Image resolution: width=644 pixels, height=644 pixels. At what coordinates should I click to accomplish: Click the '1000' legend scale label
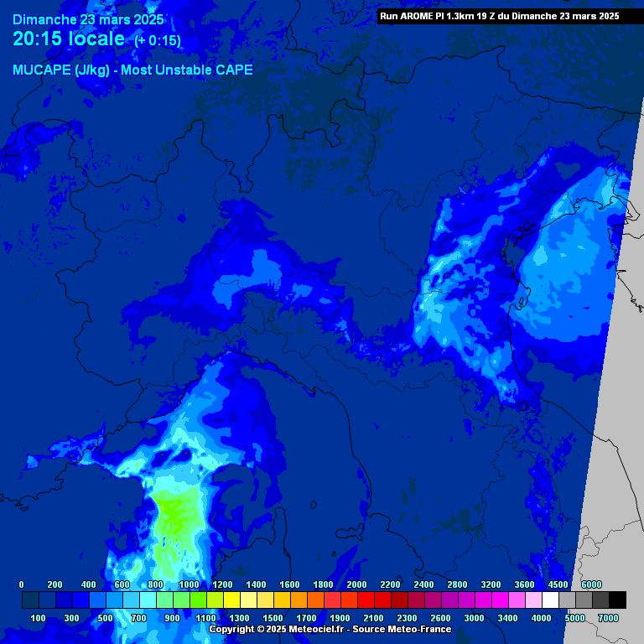point(190,584)
